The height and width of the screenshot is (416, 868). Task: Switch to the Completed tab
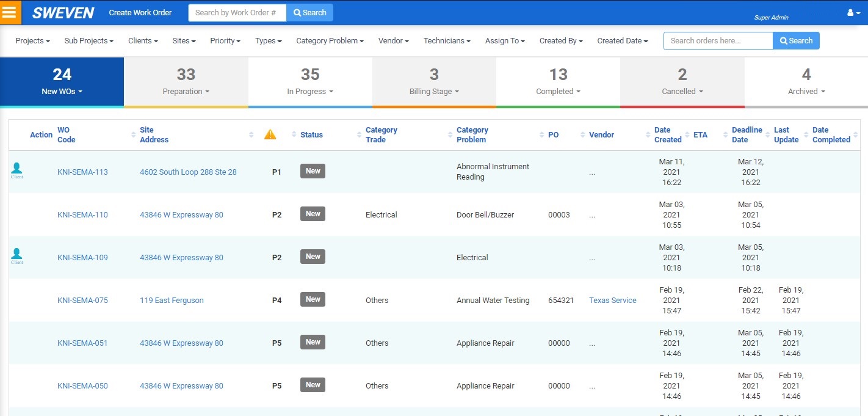pyautogui.click(x=558, y=82)
